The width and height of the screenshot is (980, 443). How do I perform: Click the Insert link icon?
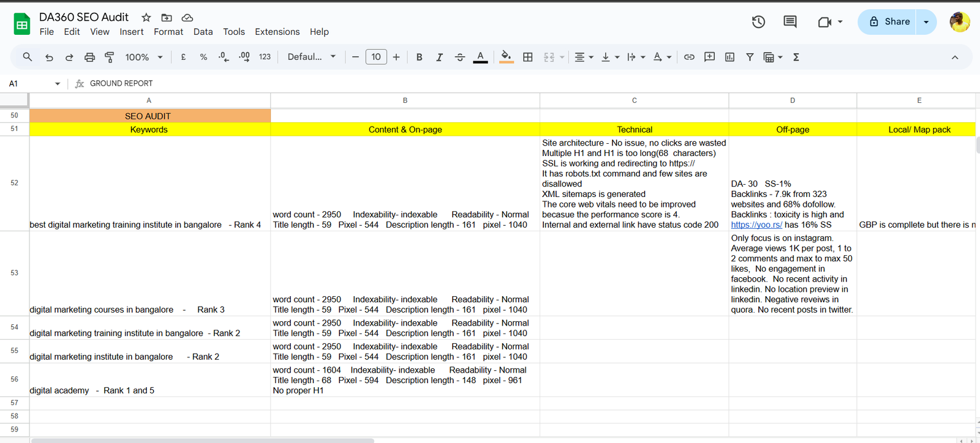point(689,57)
